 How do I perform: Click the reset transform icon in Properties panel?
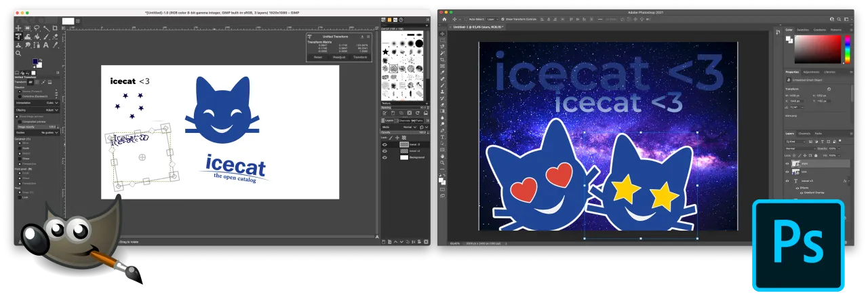[829, 89]
